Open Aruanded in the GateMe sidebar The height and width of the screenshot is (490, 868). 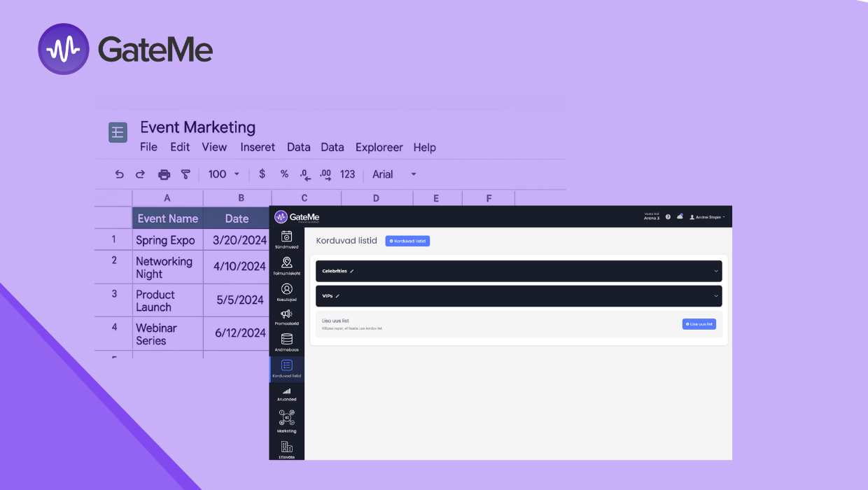pyautogui.click(x=286, y=395)
